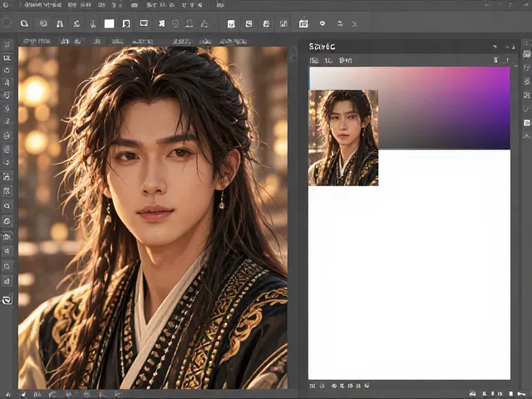Click the round badge icon ending the left toolbar
The width and height of the screenshot is (532, 399).
click(x=7, y=300)
